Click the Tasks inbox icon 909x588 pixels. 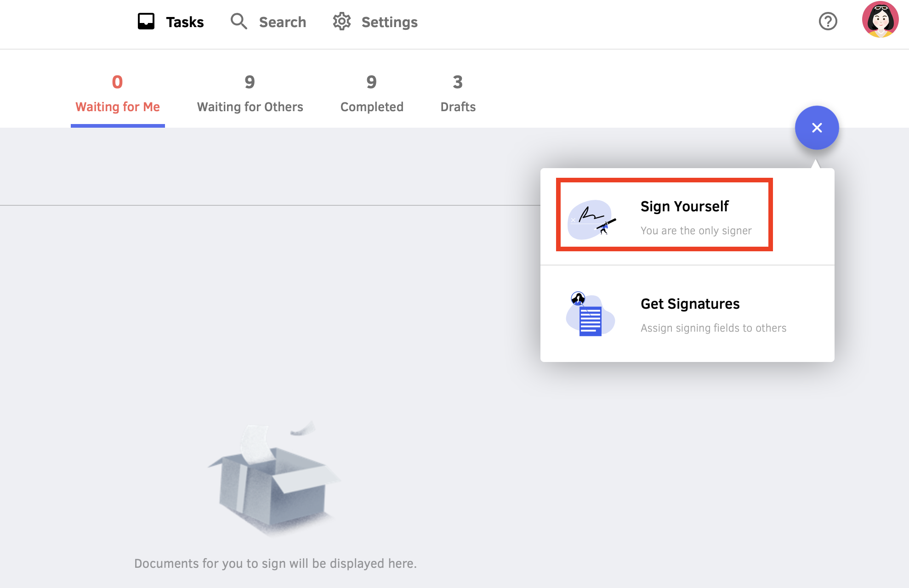click(146, 21)
